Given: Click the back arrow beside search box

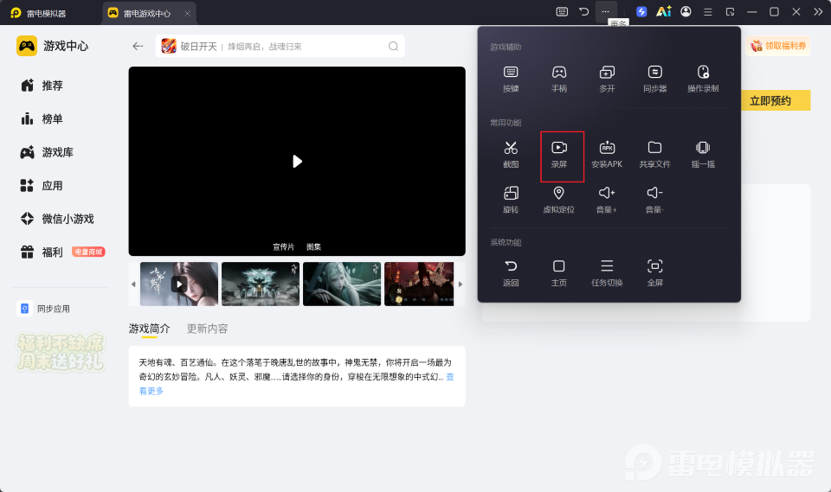Looking at the screenshot, I should (138, 46).
